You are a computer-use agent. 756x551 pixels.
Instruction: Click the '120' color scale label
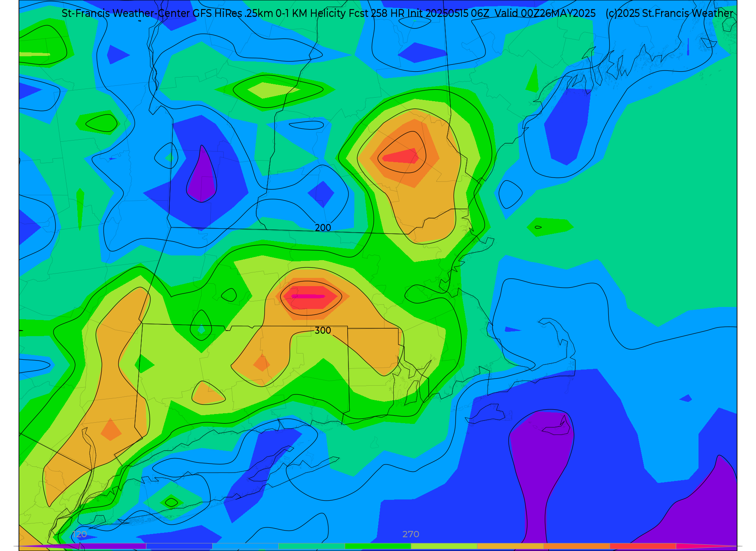[x=80, y=534]
